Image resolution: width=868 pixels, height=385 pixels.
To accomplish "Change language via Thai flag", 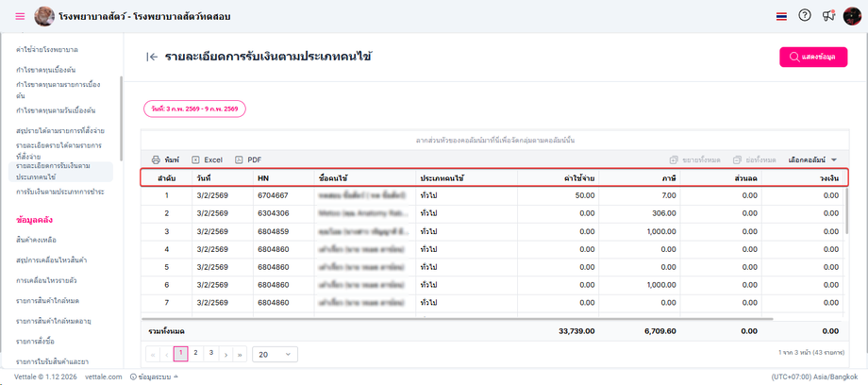I will pos(781,17).
